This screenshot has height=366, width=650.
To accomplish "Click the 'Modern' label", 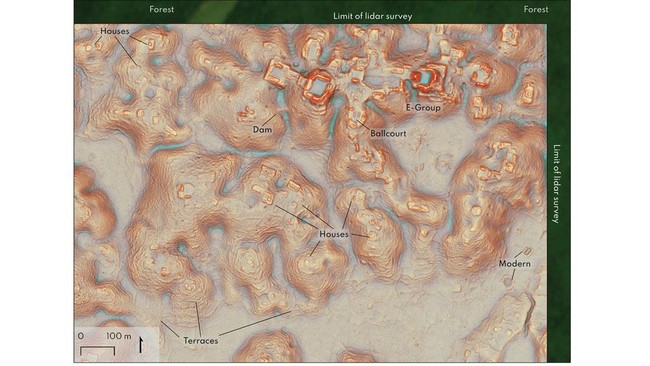I will [x=514, y=264].
